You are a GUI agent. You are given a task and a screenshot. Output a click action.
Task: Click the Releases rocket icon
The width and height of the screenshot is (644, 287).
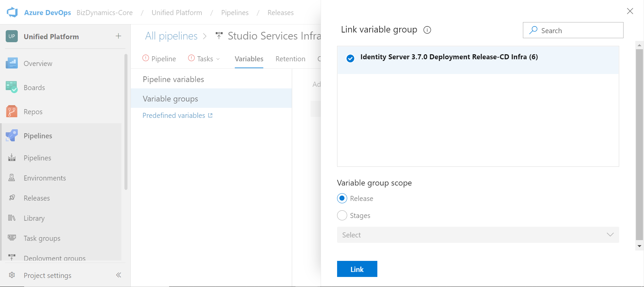click(x=12, y=198)
